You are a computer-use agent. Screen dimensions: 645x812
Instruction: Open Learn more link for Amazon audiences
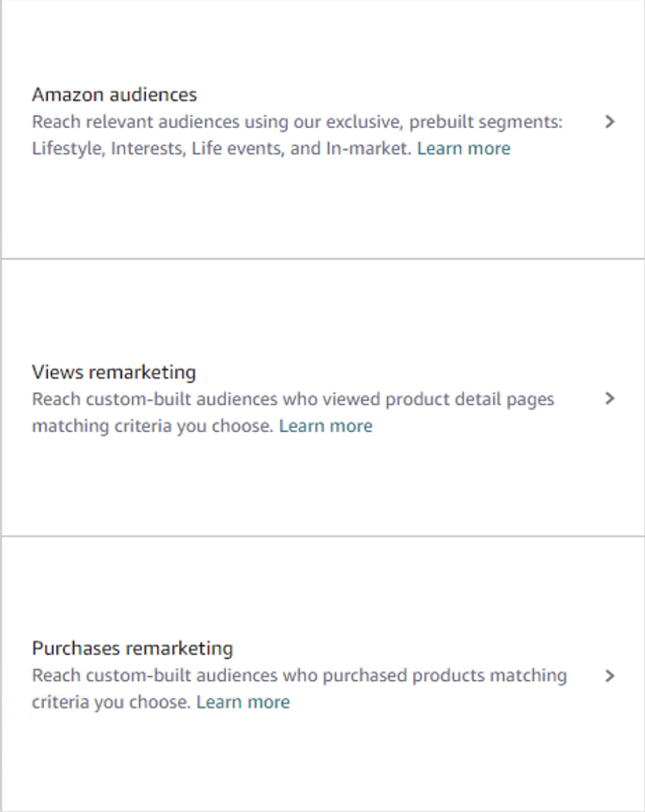(x=463, y=148)
